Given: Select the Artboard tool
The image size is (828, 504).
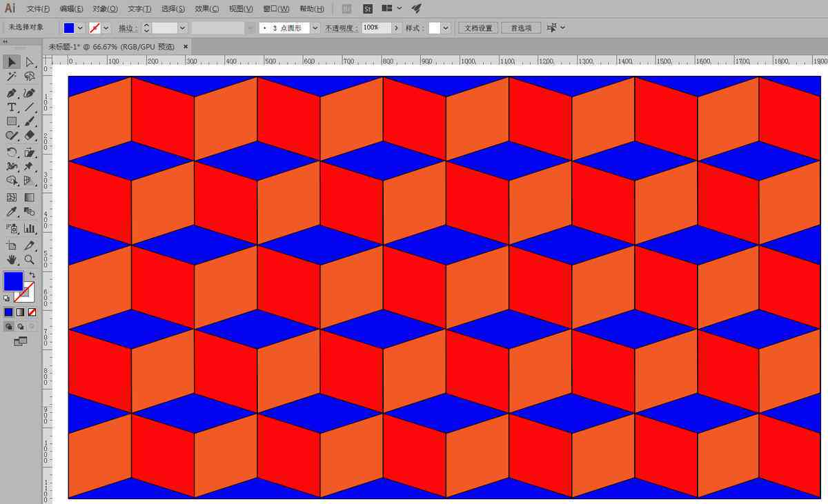Looking at the screenshot, I should pos(12,245).
